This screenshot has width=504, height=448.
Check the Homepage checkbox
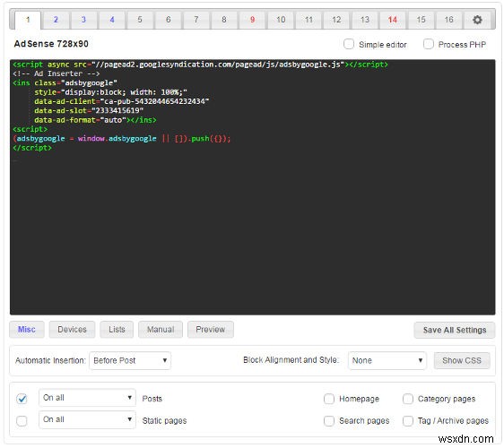329,399
